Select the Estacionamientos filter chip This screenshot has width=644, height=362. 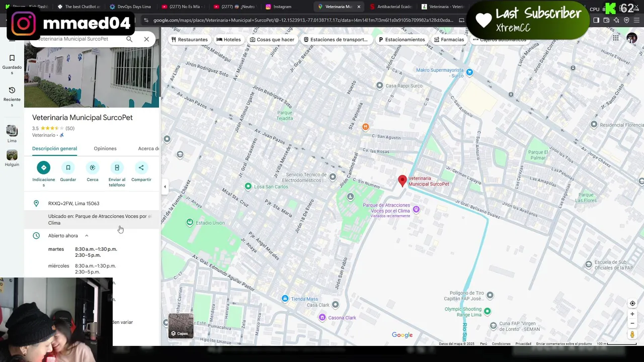click(x=401, y=40)
